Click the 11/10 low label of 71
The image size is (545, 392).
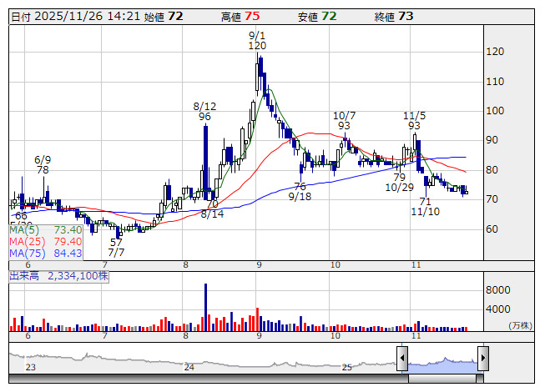tap(425, 207)
